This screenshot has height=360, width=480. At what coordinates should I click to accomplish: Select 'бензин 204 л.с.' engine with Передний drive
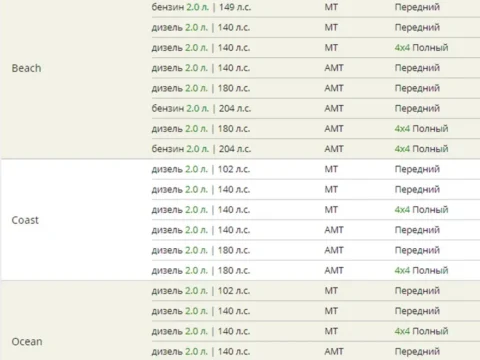point(201,108)
